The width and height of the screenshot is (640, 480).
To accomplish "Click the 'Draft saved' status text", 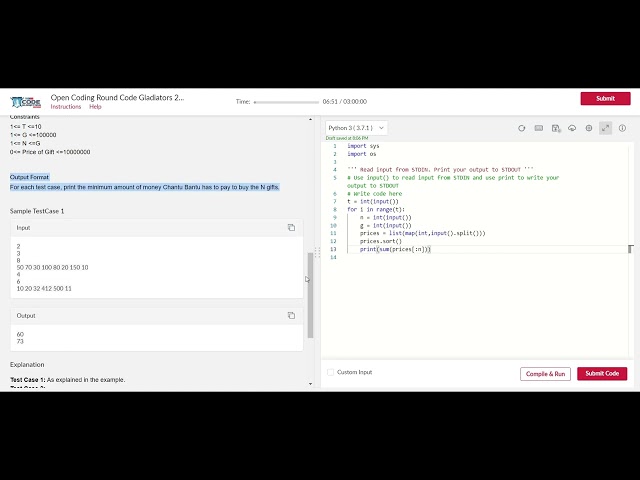I will click(347, 138).
